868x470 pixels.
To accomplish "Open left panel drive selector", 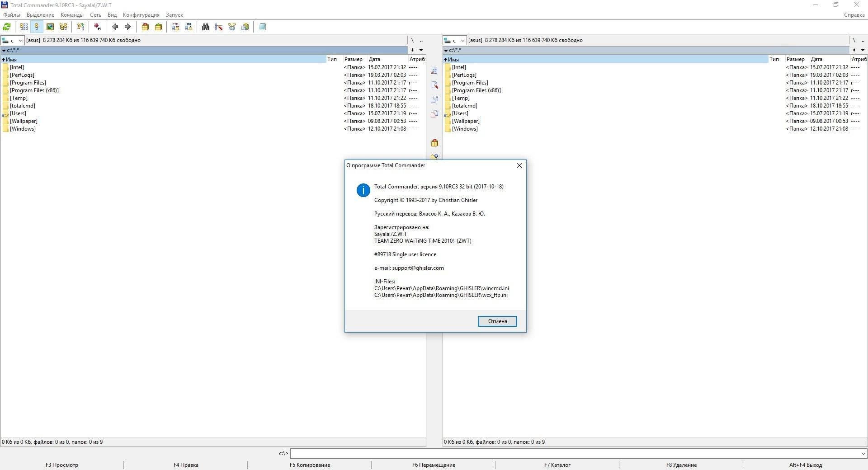I will point(13,40).
